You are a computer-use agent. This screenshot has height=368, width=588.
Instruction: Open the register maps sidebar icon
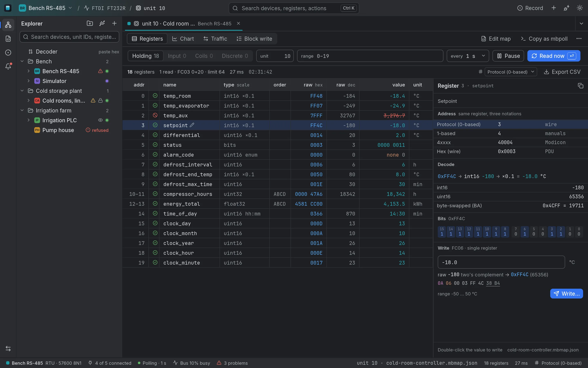coord(8,39)
